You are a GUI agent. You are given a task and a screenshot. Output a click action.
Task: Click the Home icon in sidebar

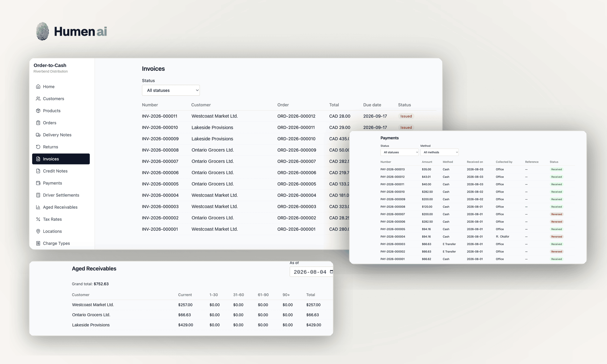point(38,86)
